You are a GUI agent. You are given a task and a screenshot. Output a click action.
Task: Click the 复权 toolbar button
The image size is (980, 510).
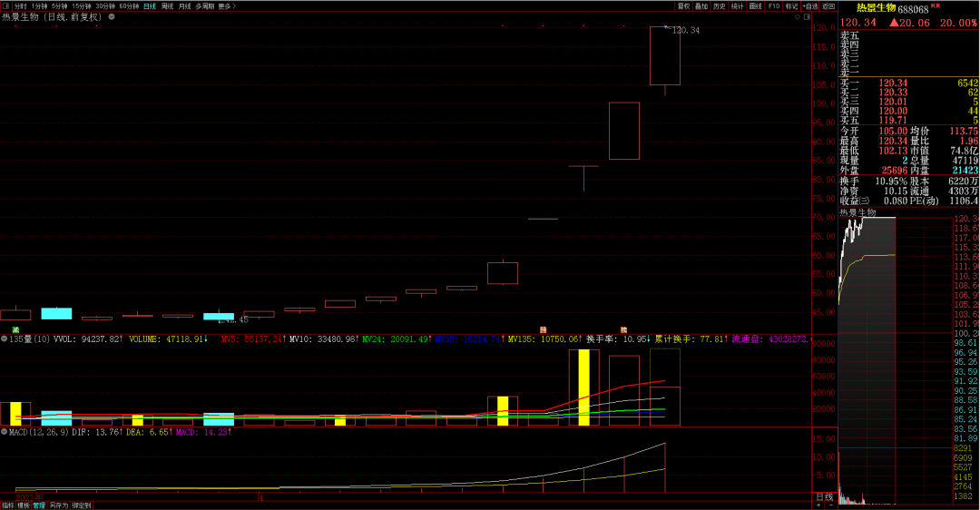[684, 5]
